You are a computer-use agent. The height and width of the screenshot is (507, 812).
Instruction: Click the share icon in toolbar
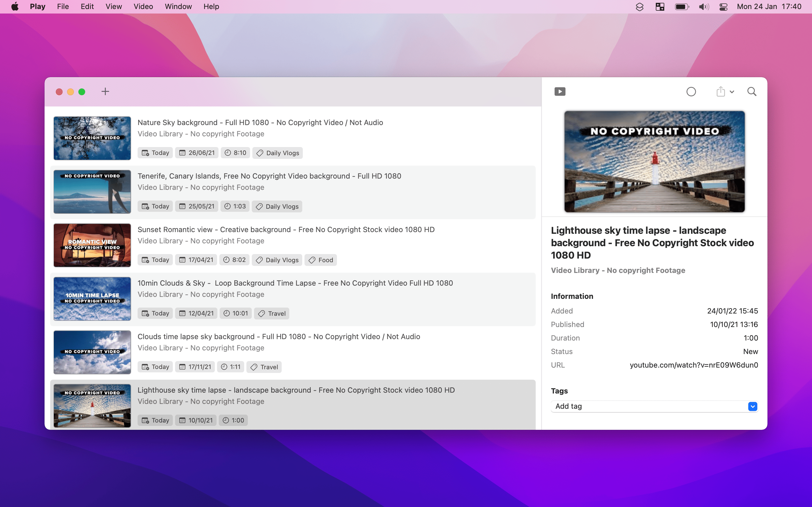tap(720, 92)
